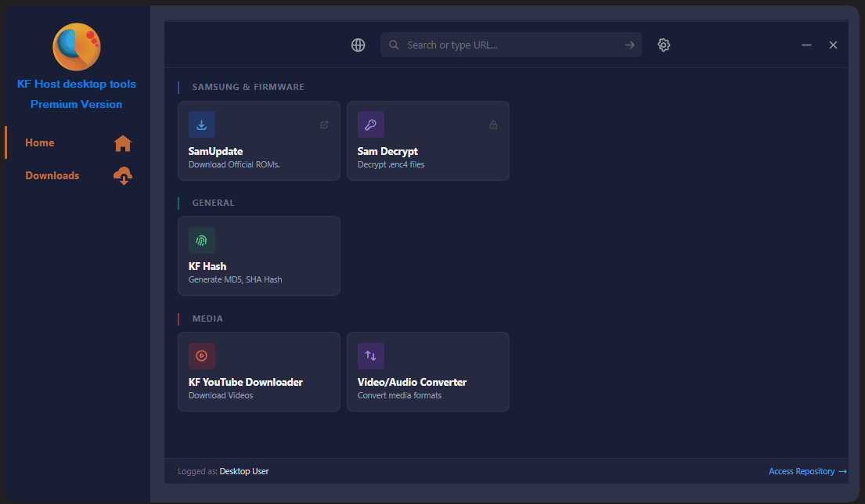The image size is (865, 504).
Task: Click the KF Hash fingerprint icon
Action: [x=201, y=239]
